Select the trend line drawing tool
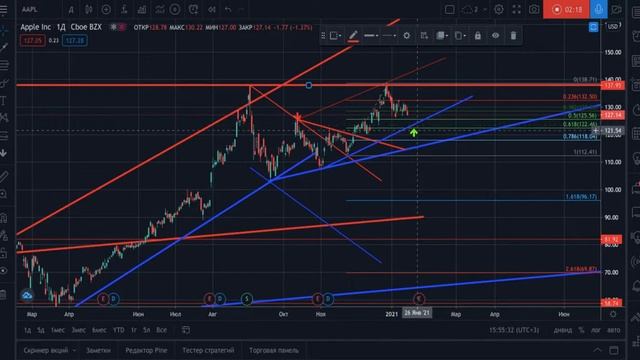The image size is (640, 360). pos(4,48)
